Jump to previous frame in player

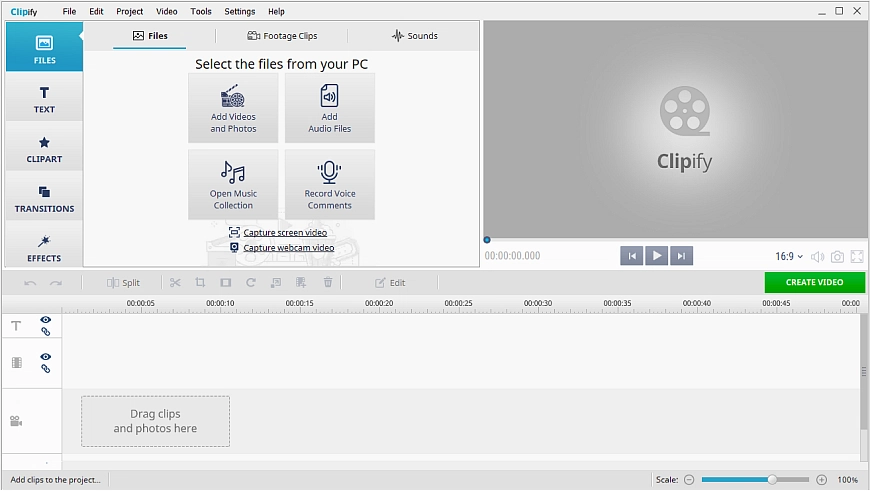pyautogui.click(x=631, y=256)
